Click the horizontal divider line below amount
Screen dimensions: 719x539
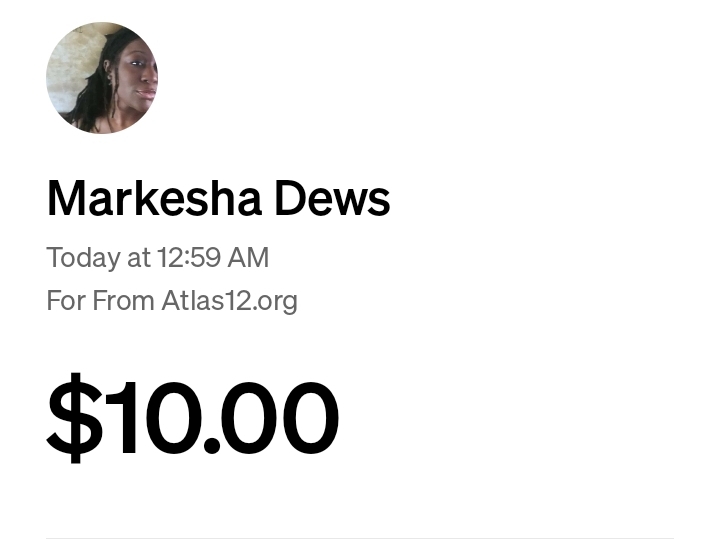click(360, 538)
